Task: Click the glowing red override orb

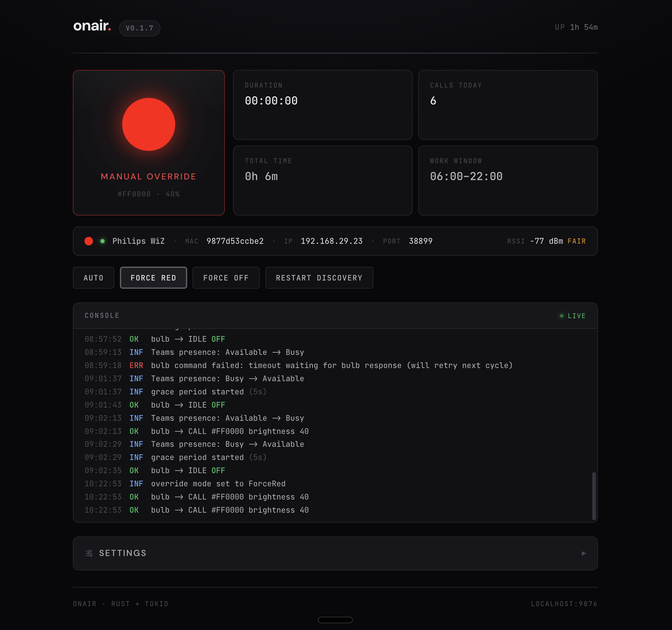Action: [149, 124]
